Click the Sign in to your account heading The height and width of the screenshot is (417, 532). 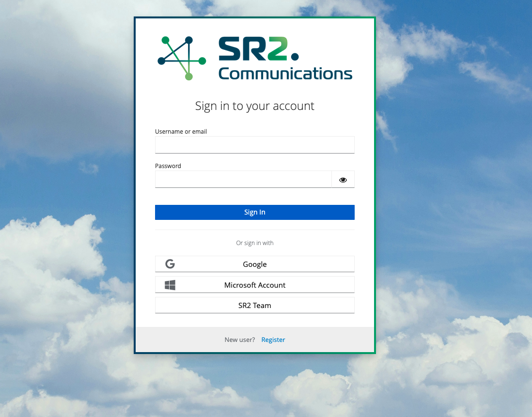pos(255,106)
